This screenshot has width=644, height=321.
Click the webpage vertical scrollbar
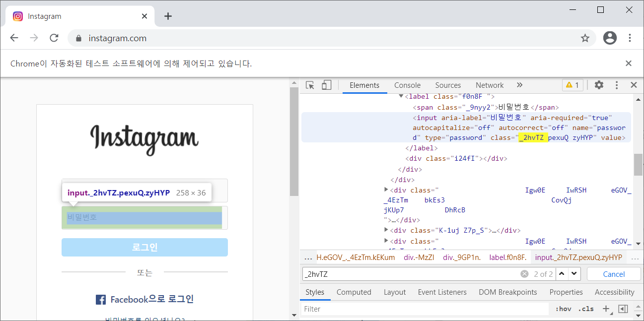point(294,141)
